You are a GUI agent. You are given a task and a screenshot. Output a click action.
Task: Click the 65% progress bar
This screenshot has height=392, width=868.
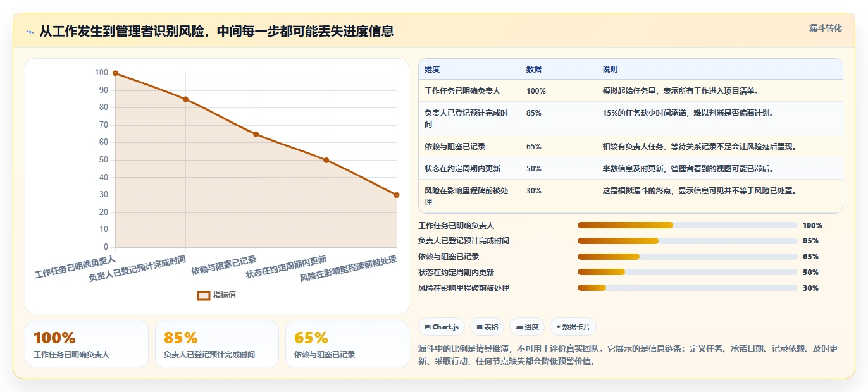point(688,257)
